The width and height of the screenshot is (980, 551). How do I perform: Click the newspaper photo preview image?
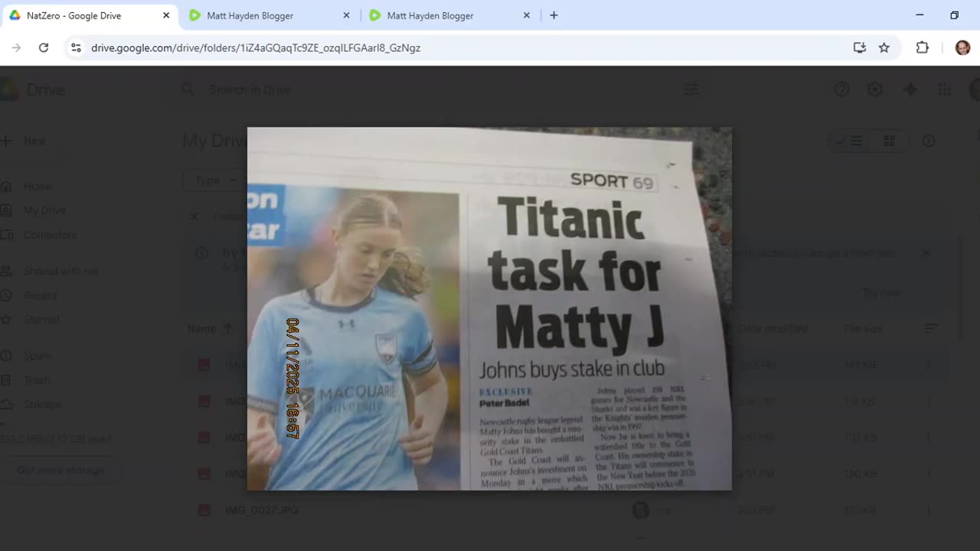pyautogui.click(x=489, y=308)
